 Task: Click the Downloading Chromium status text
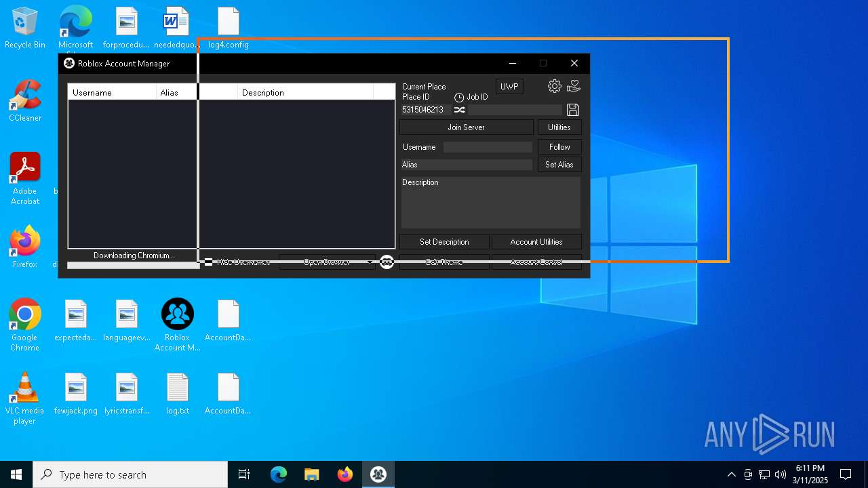134,256
